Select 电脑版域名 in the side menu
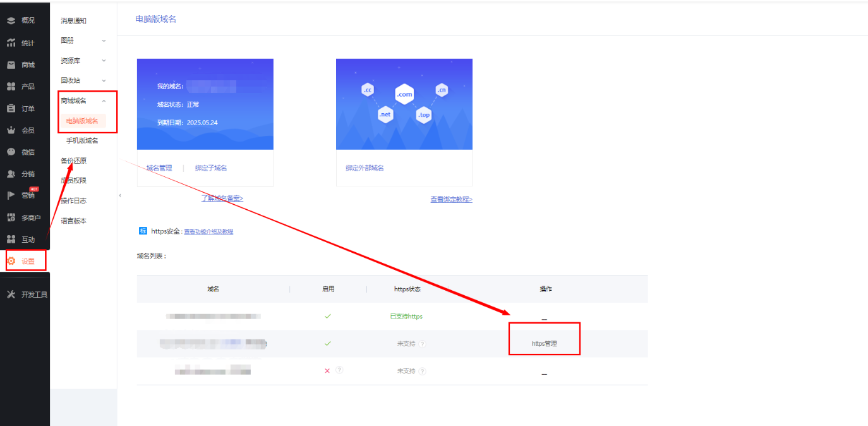This screenshot has width=868, height=426. coord(82,121)
